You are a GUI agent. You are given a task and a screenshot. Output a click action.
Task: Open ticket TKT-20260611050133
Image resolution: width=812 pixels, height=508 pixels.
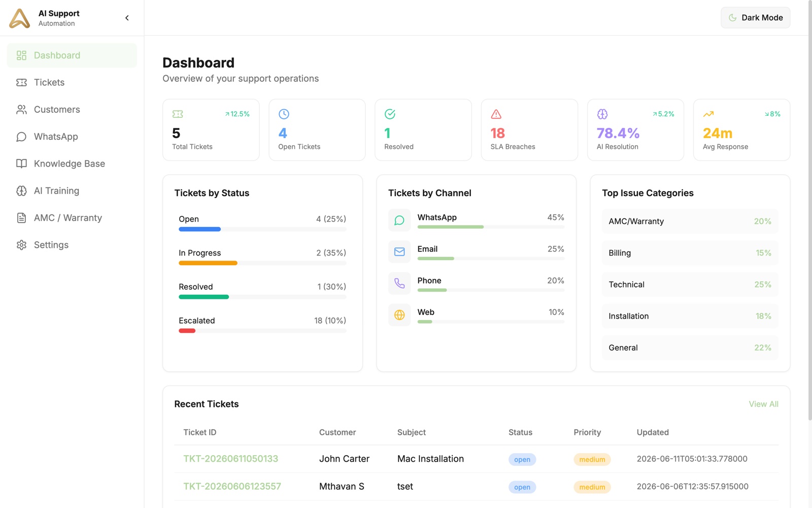pyautogui.click(x=231, y=459)
